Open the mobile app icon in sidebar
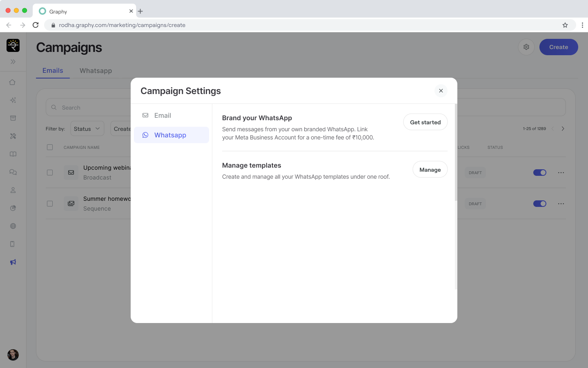 click(13, 244)
